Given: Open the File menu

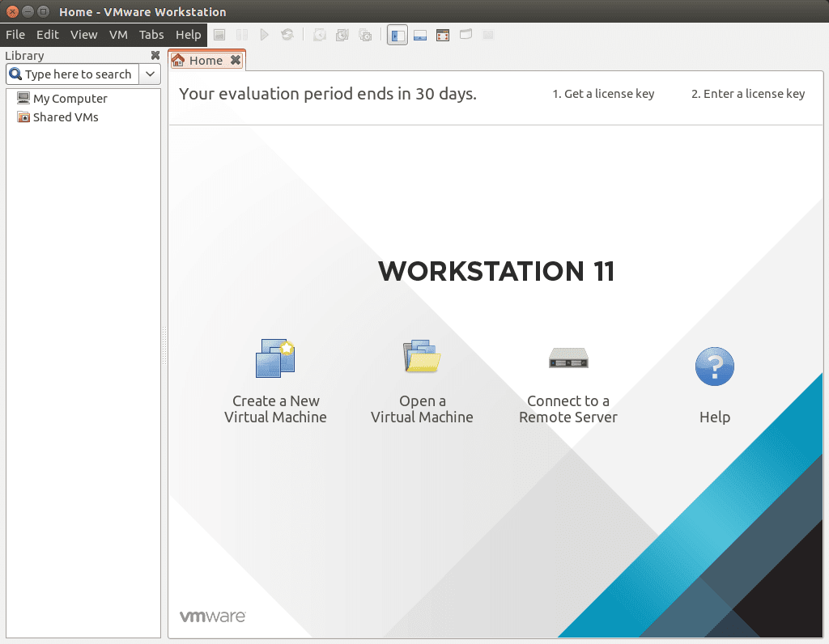Looking at the screenshot, I should (x=15, y=35).
